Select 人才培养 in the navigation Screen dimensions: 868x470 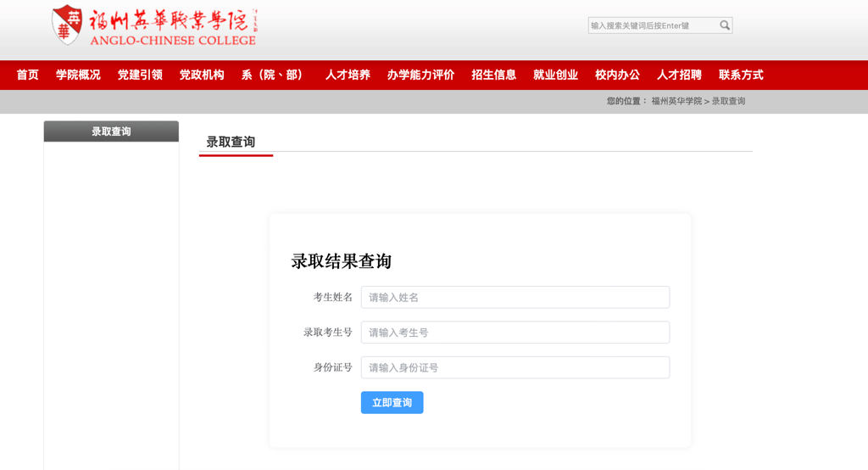tap(348, 75)
